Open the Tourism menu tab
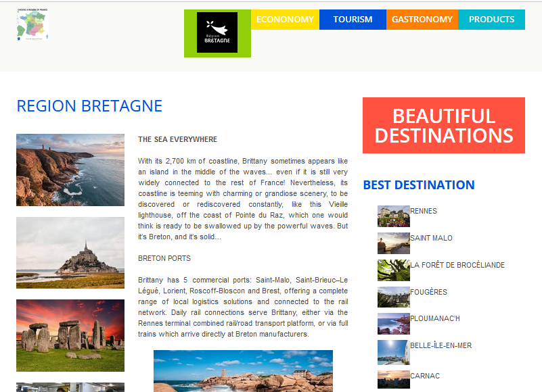 point(353,20)
